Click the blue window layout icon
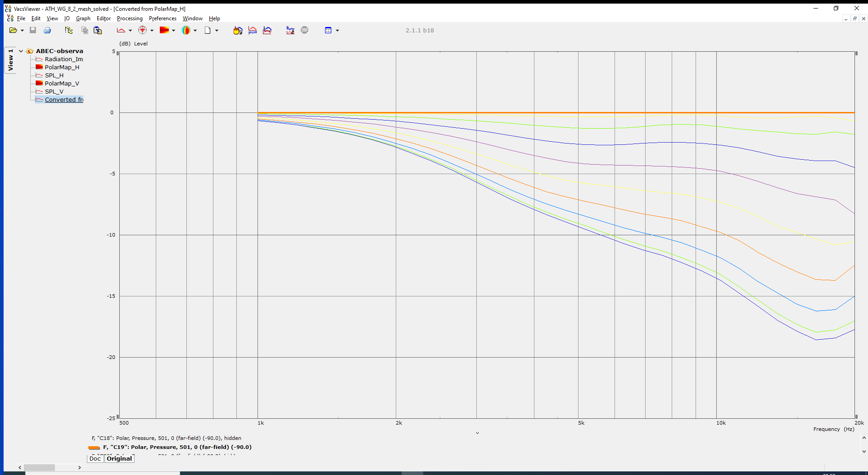 pyautogui.click(x=328, y=30)
